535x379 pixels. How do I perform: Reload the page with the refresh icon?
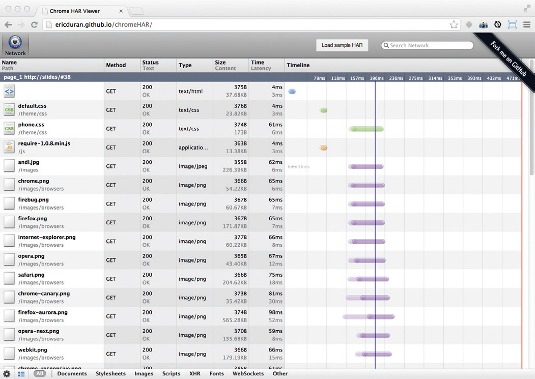click(34, 25)
